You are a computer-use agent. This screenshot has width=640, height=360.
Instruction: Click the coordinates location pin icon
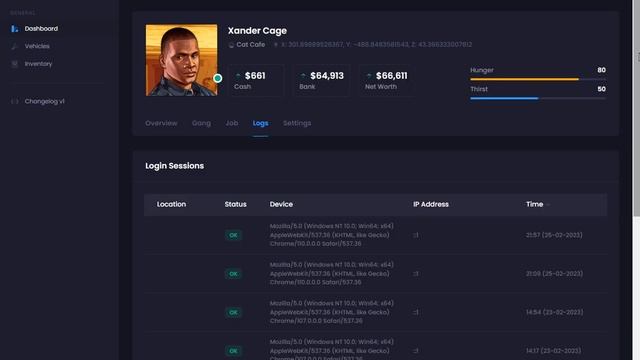[276, 44]
